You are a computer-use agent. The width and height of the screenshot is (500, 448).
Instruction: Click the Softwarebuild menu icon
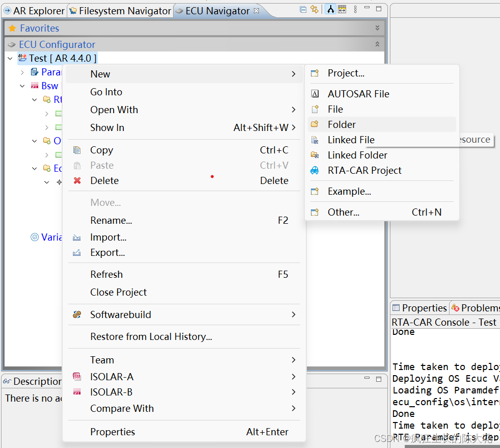click(76, 314)
